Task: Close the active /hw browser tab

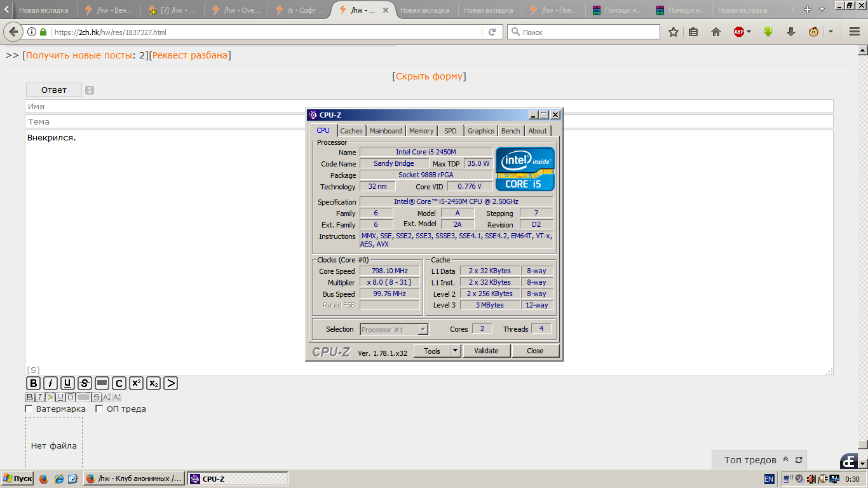Action: tap(385, 10)
